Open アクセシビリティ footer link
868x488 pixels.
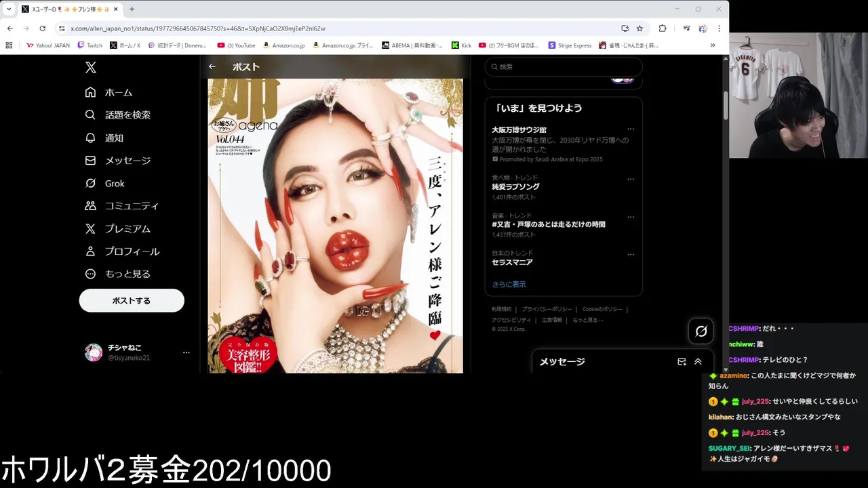click(x=511, y=320)
